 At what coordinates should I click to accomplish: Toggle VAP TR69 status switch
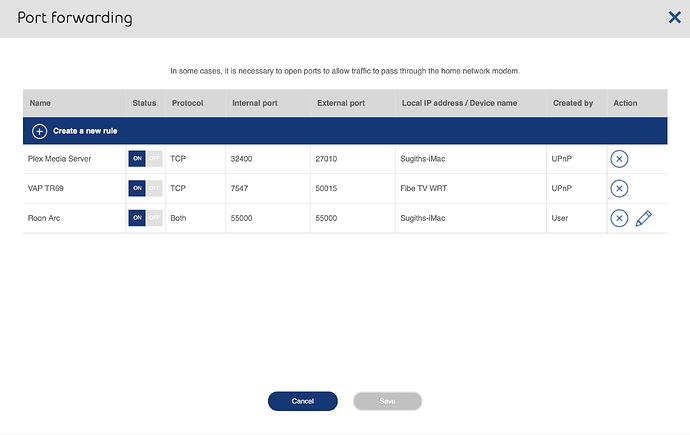coord(145,188)
